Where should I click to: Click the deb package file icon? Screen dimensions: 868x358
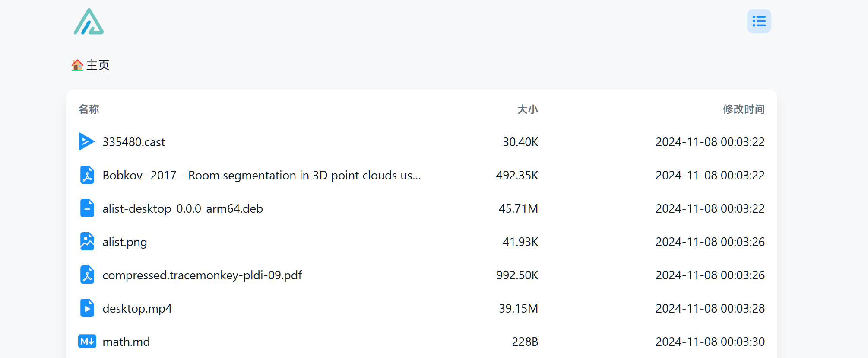(x=87, y=208)
